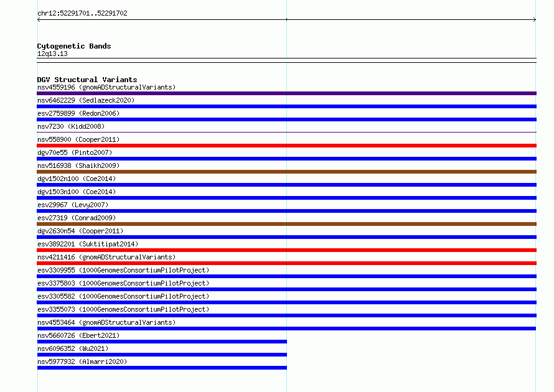
Task: Click the blue bar under dgv70e55
Action: (x=286, y=159)
